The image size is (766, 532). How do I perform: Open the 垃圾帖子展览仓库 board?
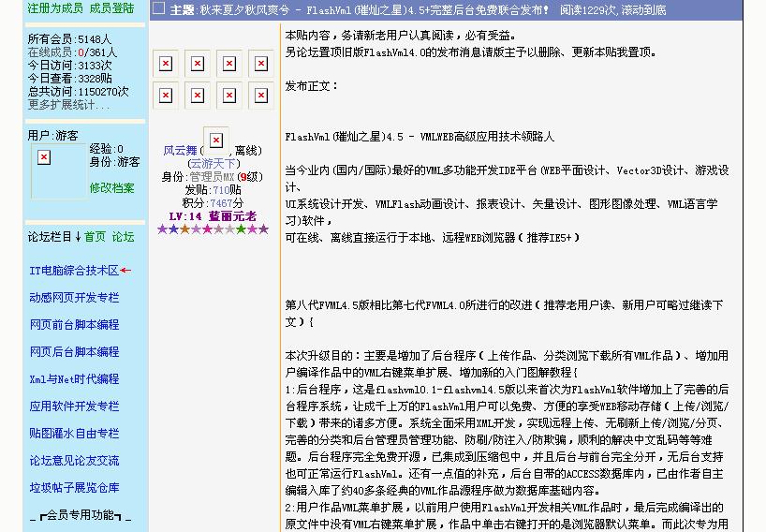(74, 488)
